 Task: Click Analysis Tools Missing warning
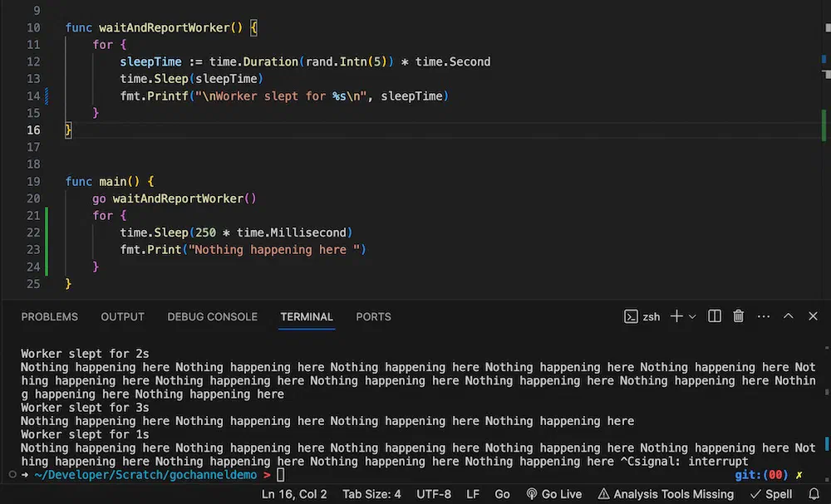click(666, 495)
